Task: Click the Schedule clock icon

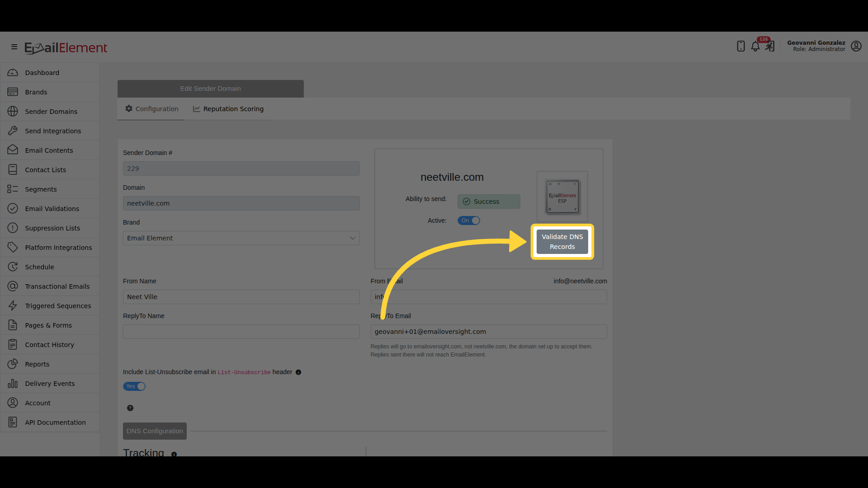Action: [13, 267]
